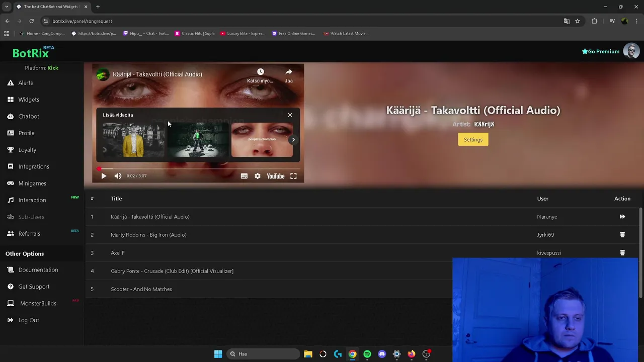This screenshot has height=362, width=644.
Task: Open the Classic Hits | Supla bookmark
Action: pyautogui.click(x=195, y=34)
